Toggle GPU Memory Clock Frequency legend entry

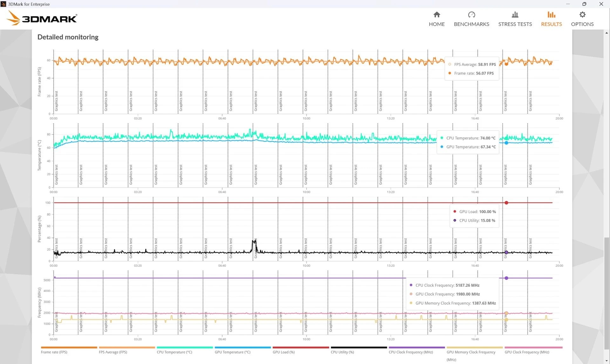point(471,352)
